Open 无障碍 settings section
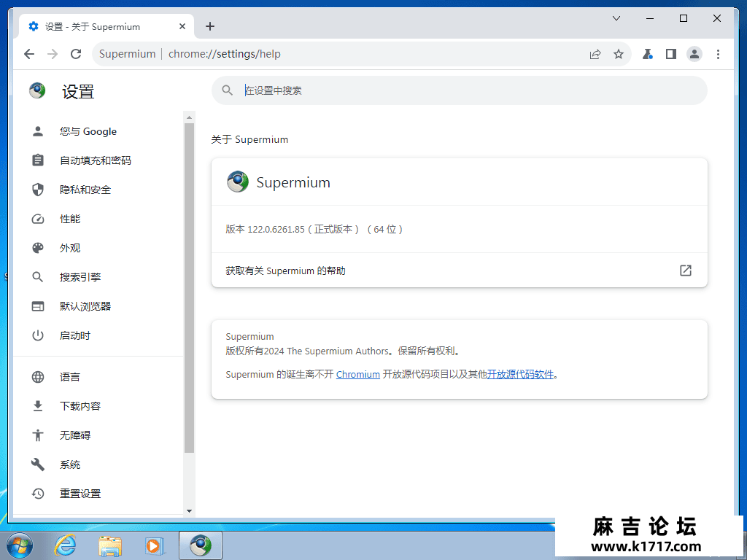This screenshot has width=747, height=560. pos(98,435)
